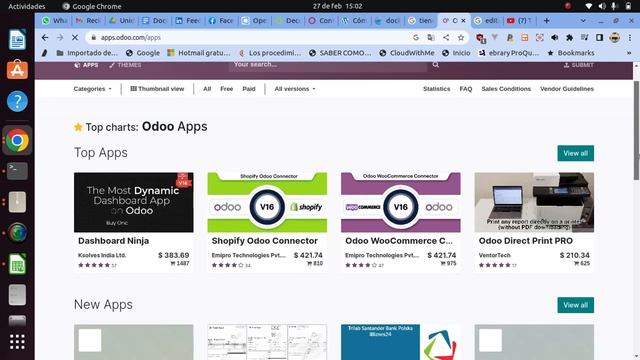Click the Actividades button in top bar
This screenshot has width=640, height=360.
tap(27, 6)
